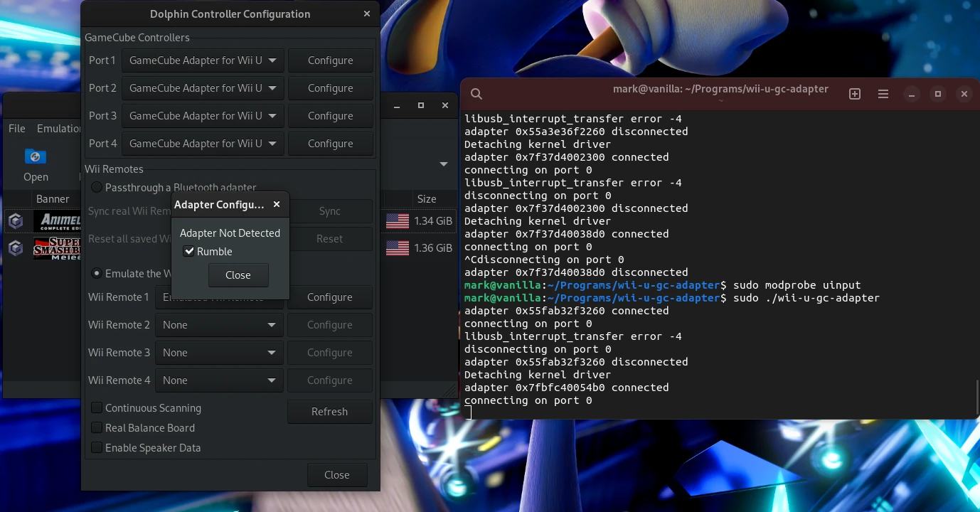Click Configure for Port 4
980x512 pixels.
tap(330, 144)
